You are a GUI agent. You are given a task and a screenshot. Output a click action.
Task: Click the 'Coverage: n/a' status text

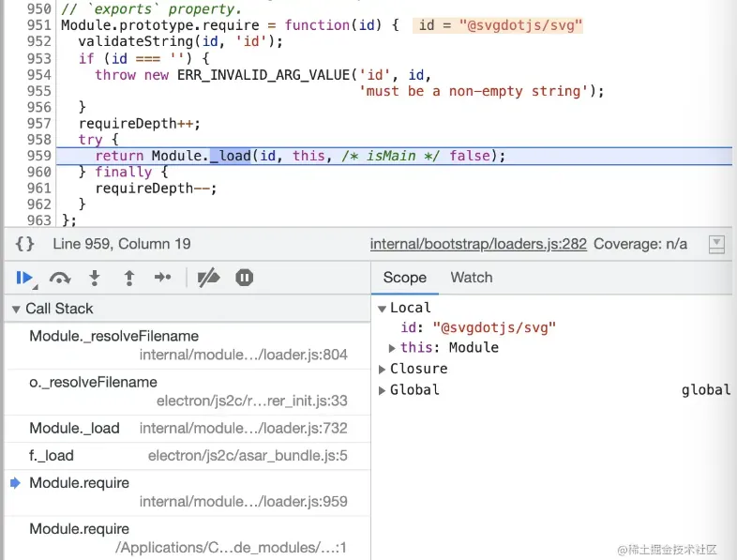640,244
